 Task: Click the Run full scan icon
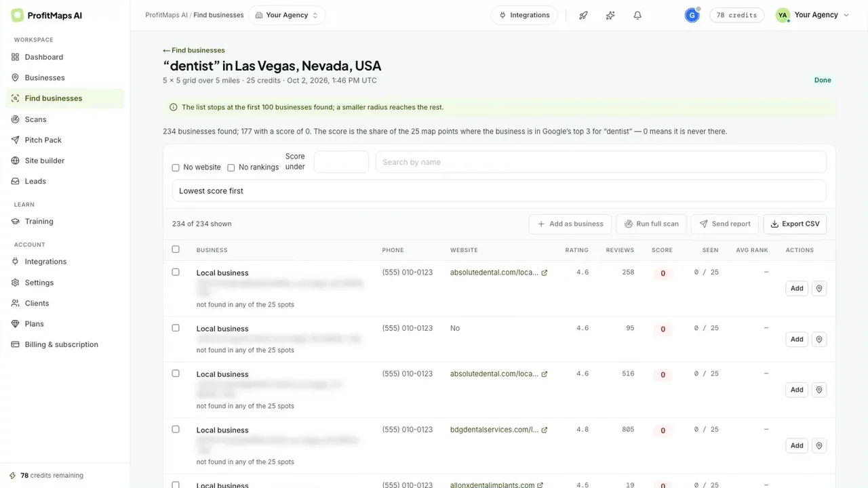(629, 224)
